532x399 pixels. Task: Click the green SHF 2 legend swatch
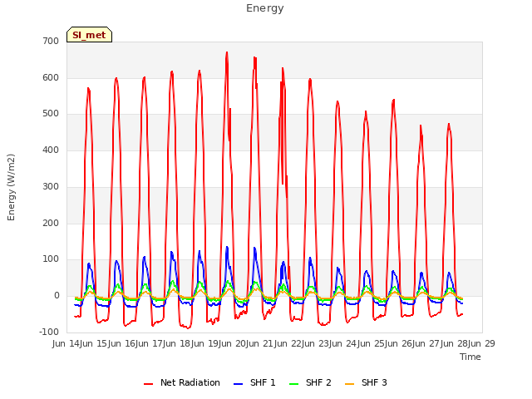pos(293,384)
